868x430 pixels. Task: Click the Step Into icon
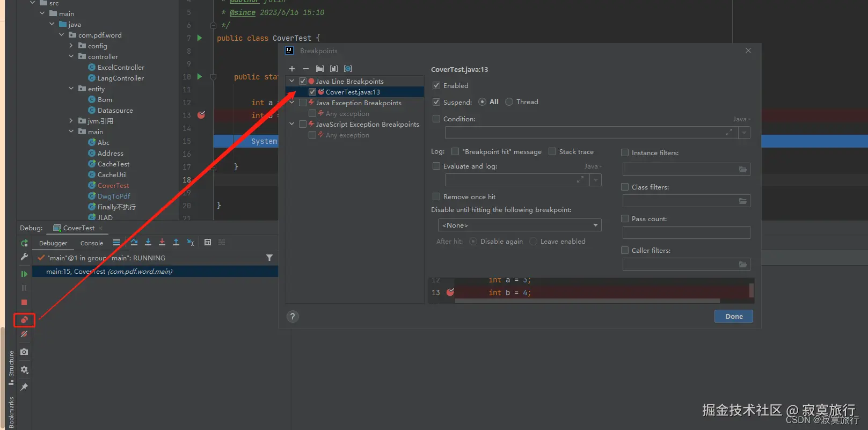(148, 243)
